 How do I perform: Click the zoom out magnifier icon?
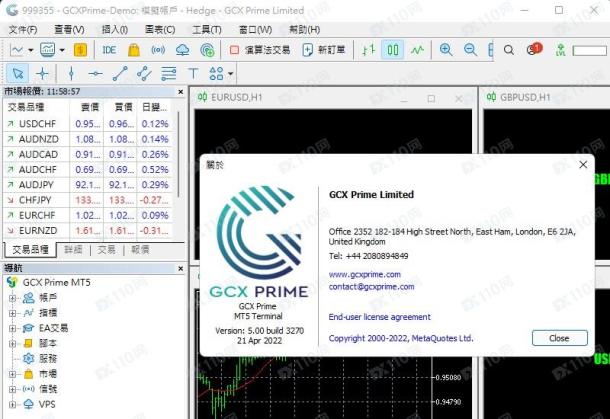click(x=470, y=50)
